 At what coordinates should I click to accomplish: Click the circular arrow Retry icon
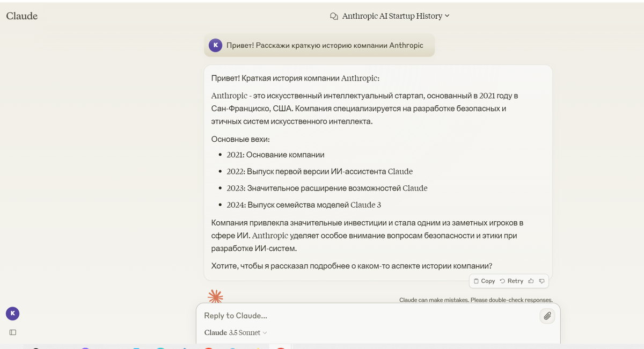coord(502,281)
